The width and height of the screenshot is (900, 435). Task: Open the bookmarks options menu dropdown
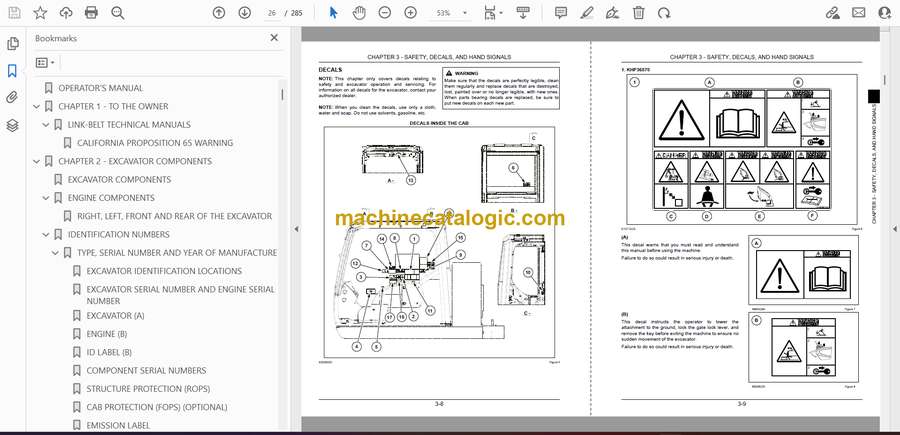(x=45, y=63)
